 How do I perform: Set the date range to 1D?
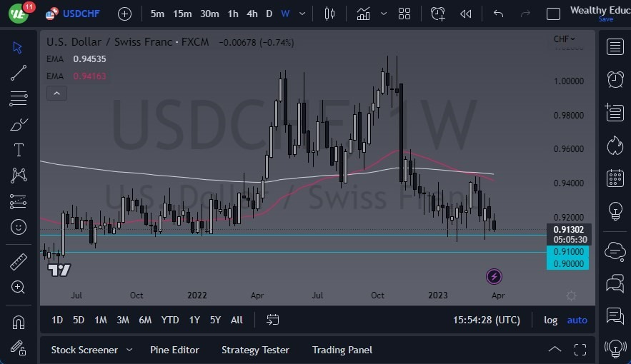pos(57,320)
